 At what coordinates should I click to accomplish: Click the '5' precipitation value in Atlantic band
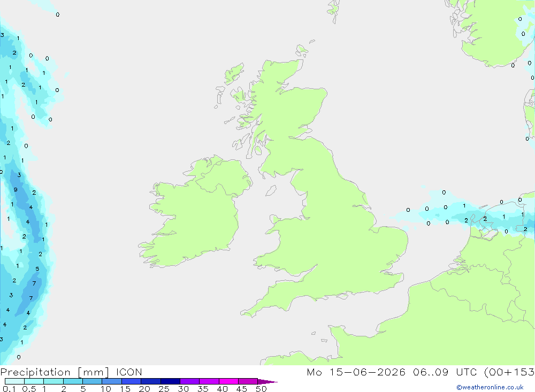pos(37,269)
